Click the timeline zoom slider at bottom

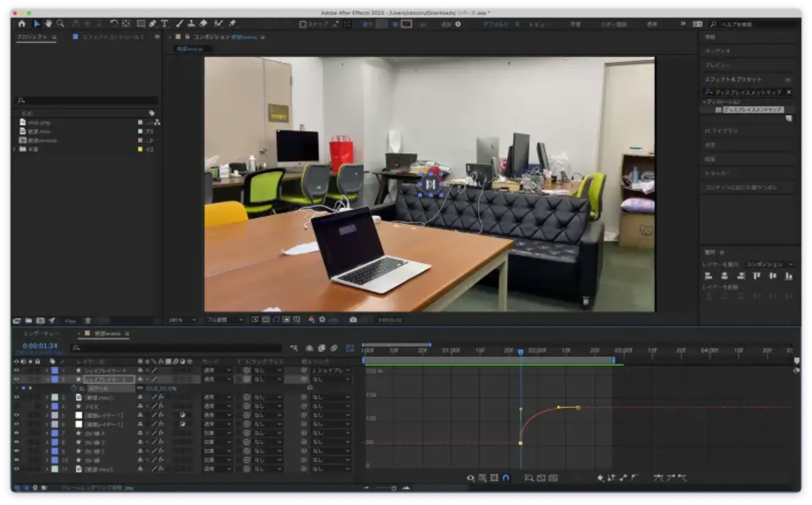tap(393, 488)
